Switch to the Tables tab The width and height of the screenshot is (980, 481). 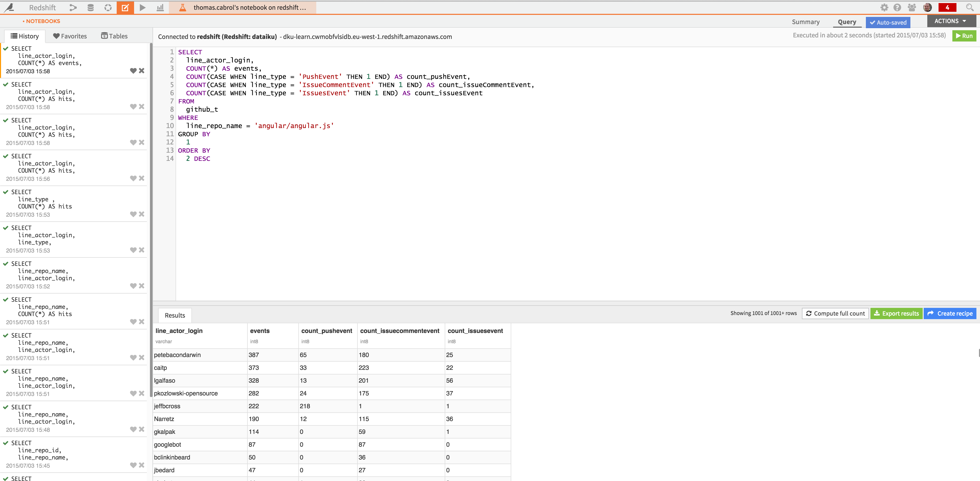114,36
